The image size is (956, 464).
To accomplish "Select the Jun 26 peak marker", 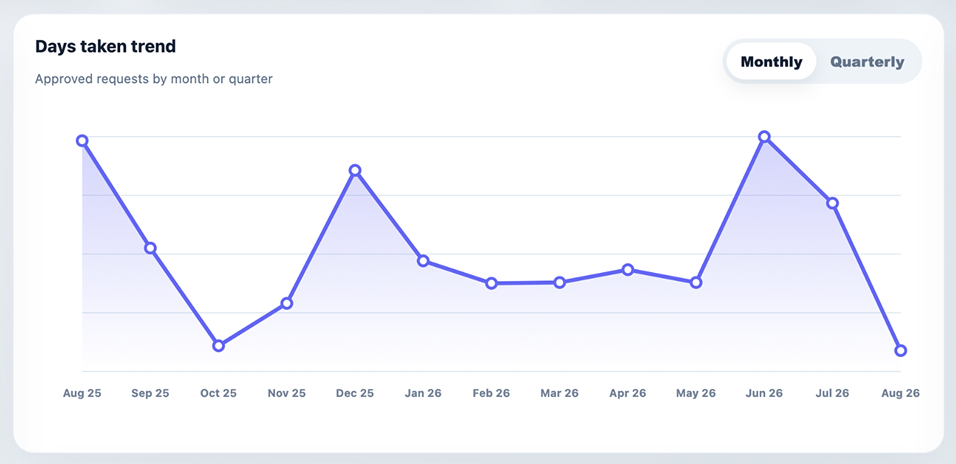I will (x=764, y=137).
